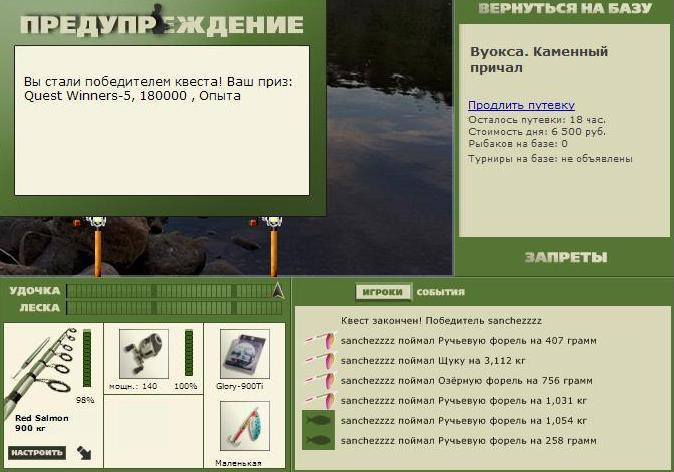Click the rod durability gauge showing 98%
674x472 pixels.
pyautogui.click(x=87, y=359)
